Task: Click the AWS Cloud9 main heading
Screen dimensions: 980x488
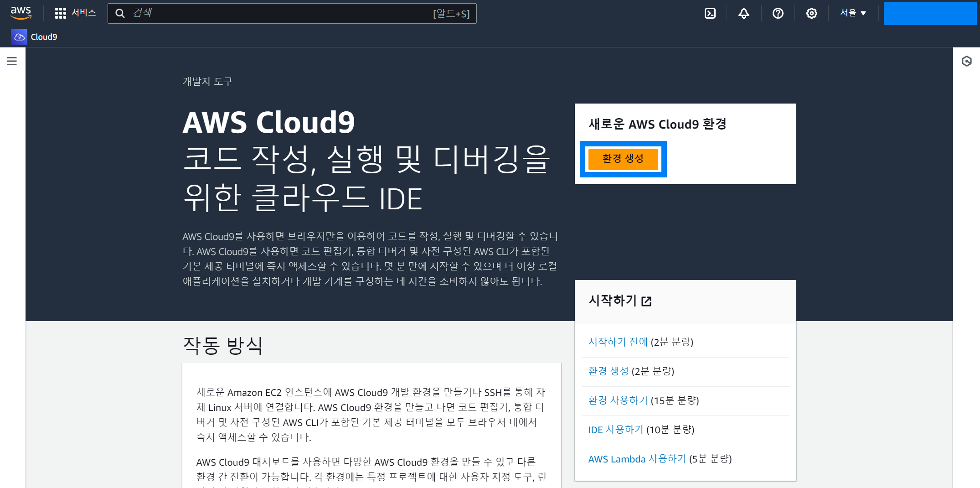Action: (269, 122)
